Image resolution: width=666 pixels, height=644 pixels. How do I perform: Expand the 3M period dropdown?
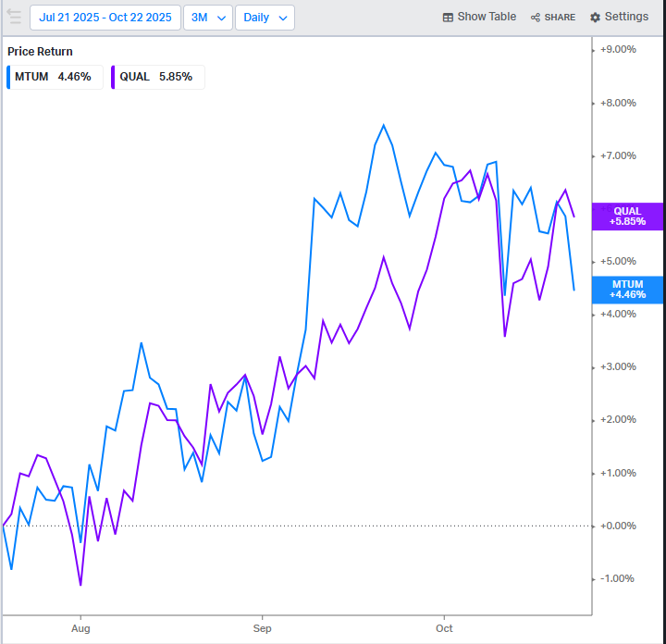[207, 17]
